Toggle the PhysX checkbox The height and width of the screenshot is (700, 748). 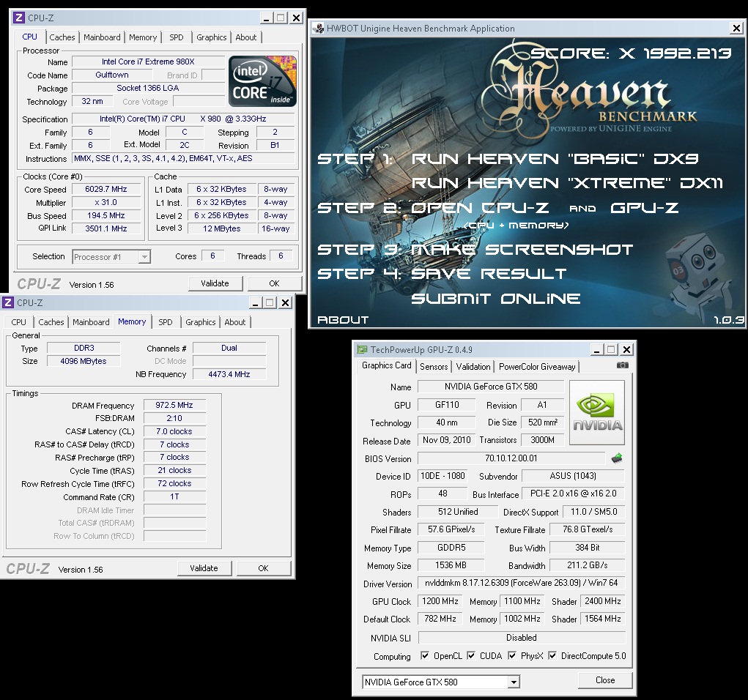pos(512,656)
